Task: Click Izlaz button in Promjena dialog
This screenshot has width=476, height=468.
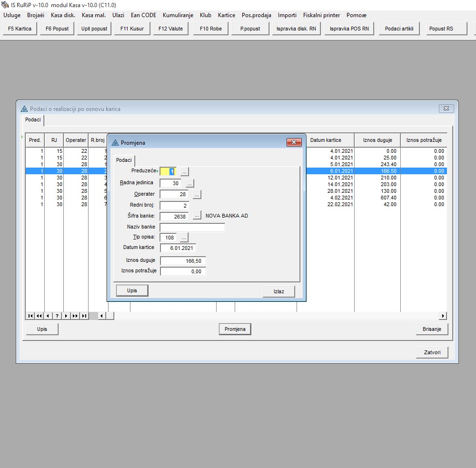Action: tap(278, 291)
